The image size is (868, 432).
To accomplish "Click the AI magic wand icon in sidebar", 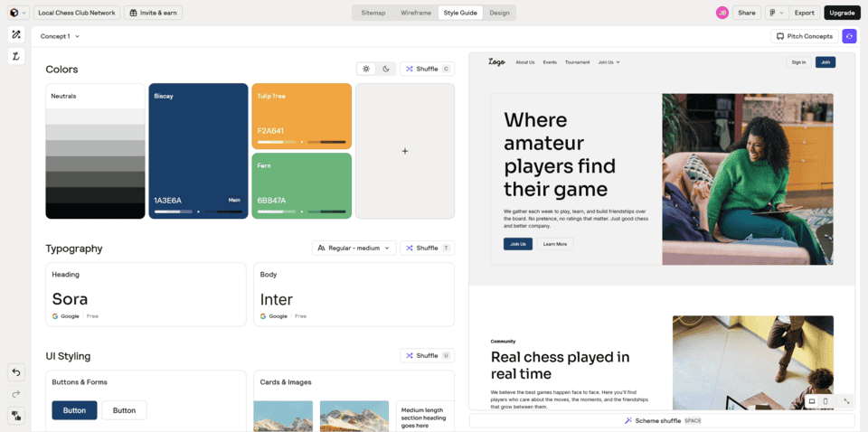I will tap(16, 34).
